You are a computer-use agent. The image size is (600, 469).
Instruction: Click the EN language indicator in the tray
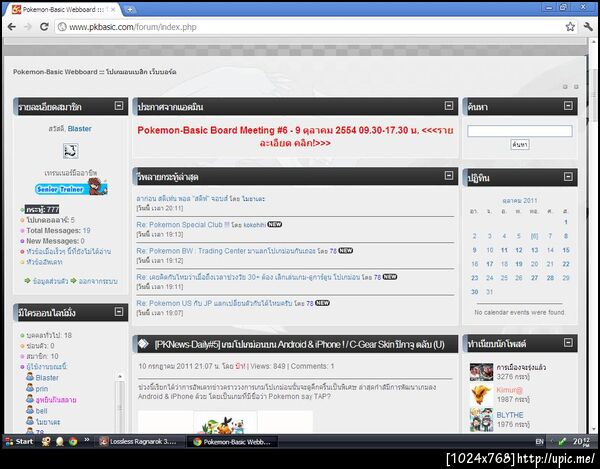[539, 442]
